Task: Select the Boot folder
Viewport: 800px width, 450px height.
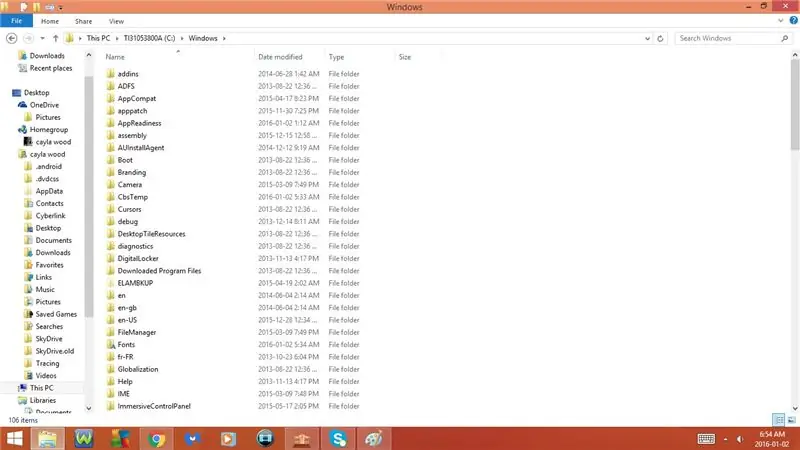Action: [125, 160]
